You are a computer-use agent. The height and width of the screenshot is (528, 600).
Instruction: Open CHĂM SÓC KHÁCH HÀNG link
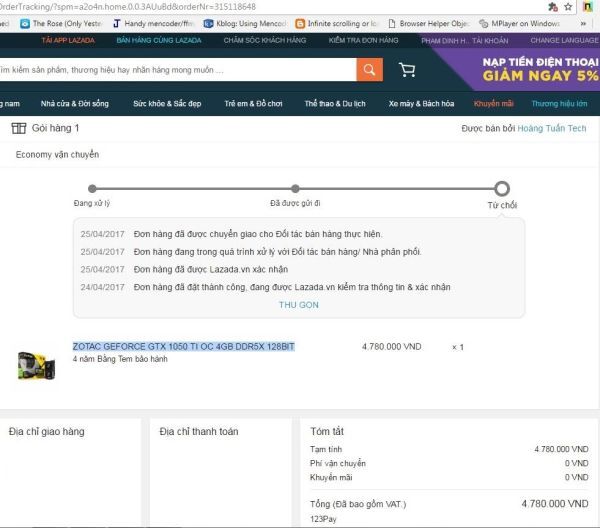tap(265, 41)
